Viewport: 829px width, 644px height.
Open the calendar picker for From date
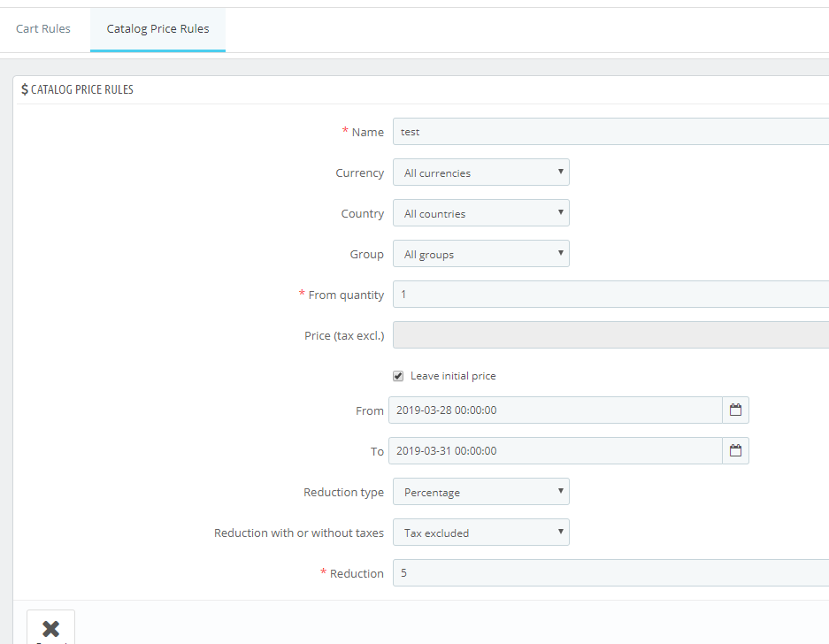735,410
